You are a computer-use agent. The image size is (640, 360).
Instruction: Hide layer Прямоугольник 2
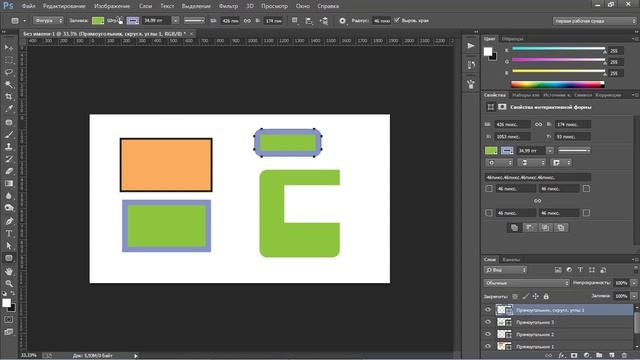coord(488,334)
